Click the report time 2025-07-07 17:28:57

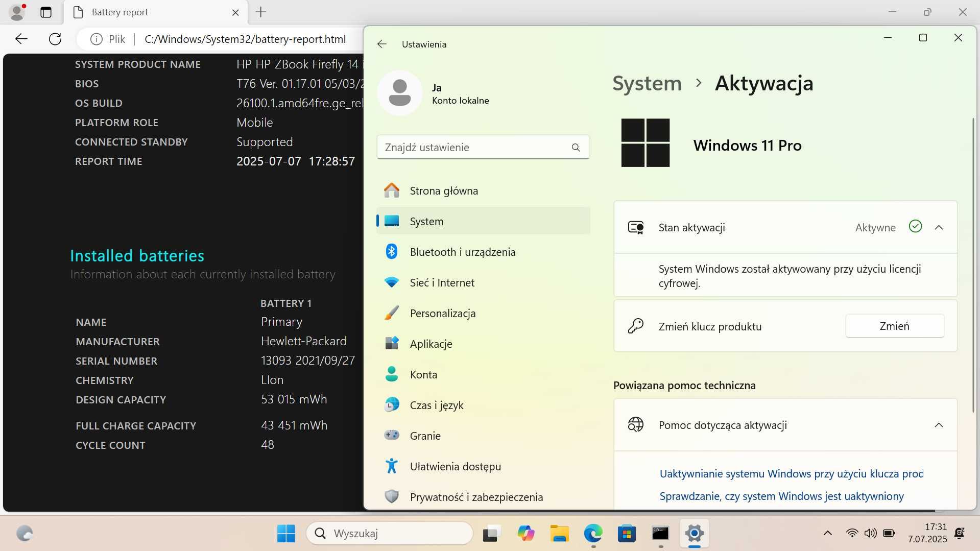[x=296, y=161]
